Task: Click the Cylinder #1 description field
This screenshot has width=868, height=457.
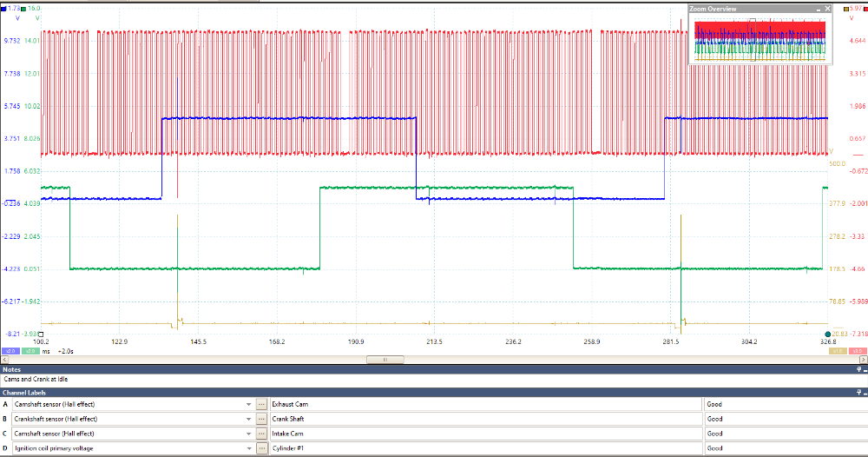Action: click(484, 448)
